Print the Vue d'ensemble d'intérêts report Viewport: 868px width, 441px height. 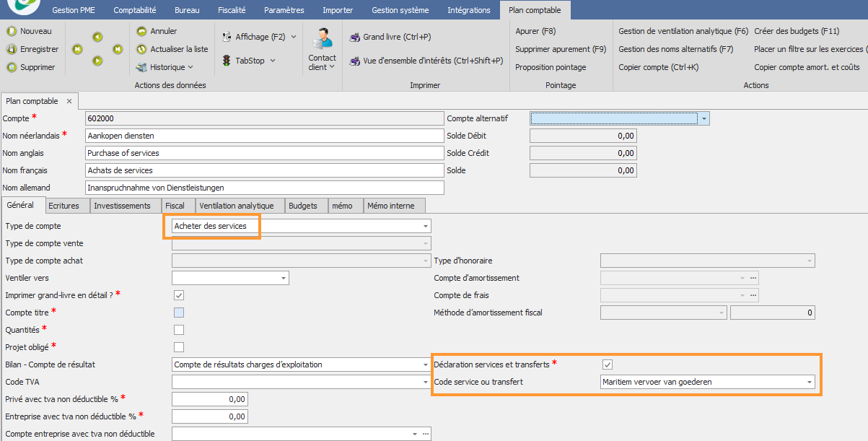(426, 61)
